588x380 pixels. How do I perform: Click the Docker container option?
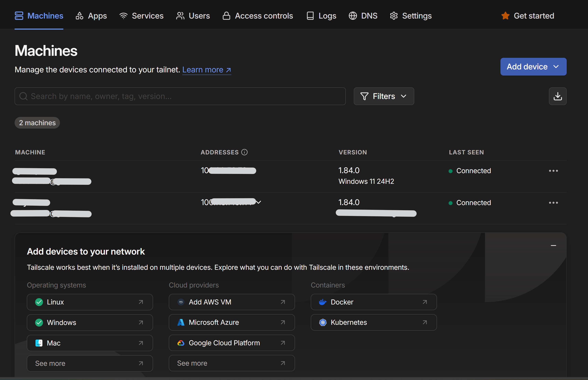click(x=373, y=302)
